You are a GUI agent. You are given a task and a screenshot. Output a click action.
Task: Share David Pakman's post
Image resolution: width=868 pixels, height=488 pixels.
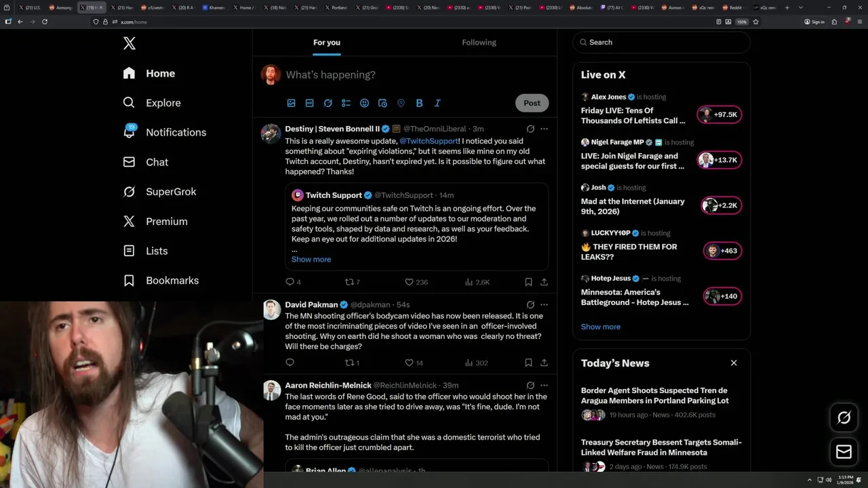[544, 363]
